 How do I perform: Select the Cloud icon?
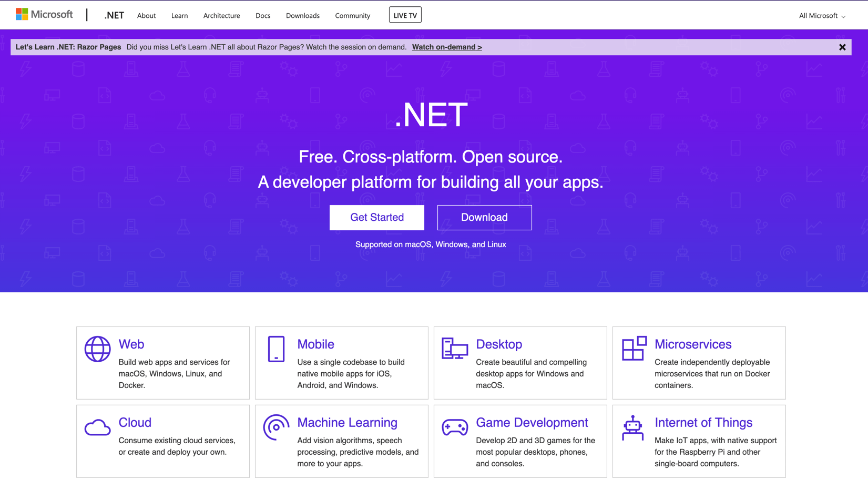pos(97,426)
